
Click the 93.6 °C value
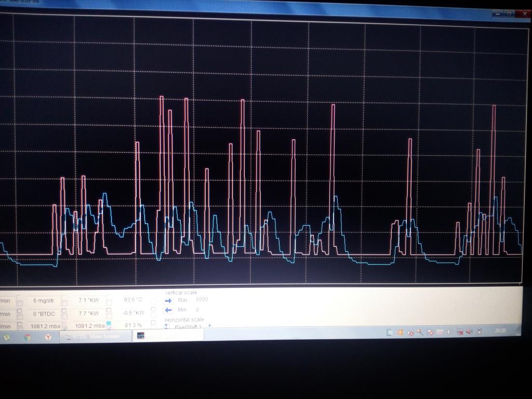tap(133, 300)
